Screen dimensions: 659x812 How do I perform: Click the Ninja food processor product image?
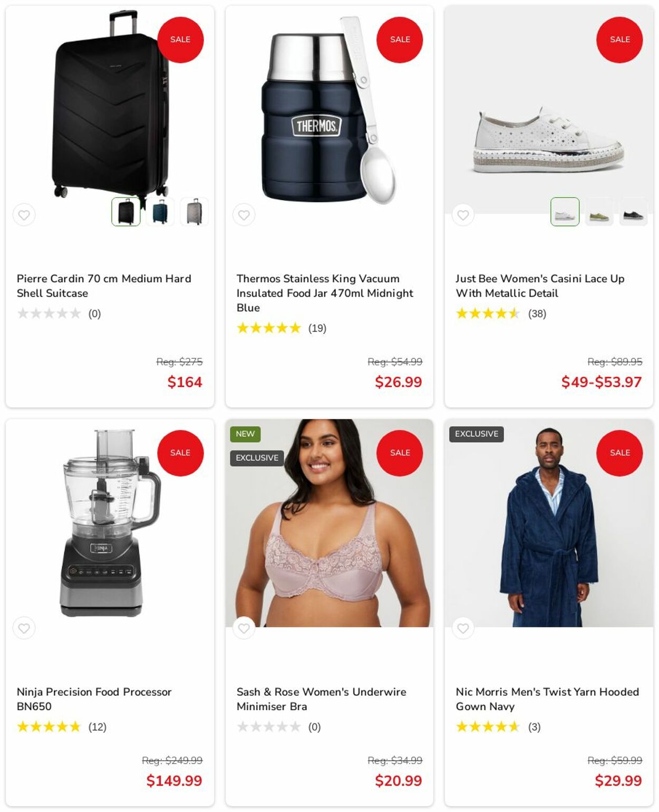coord(110,523)
